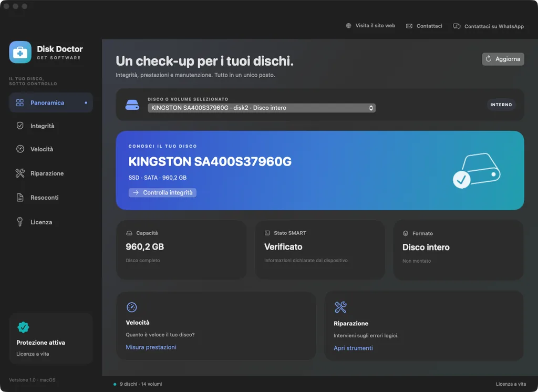Switch to the Integrità section
Image resolution: width=538 pixels, height=392 pixels.
(51, 126)
